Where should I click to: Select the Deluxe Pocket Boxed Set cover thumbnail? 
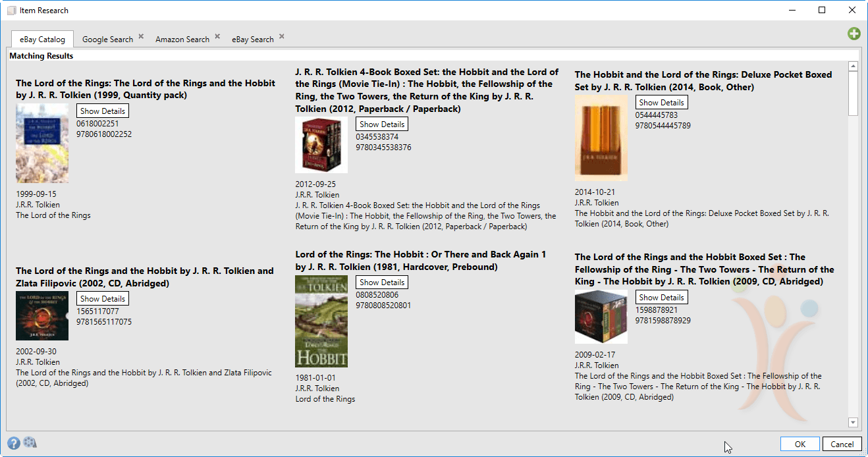601,138
